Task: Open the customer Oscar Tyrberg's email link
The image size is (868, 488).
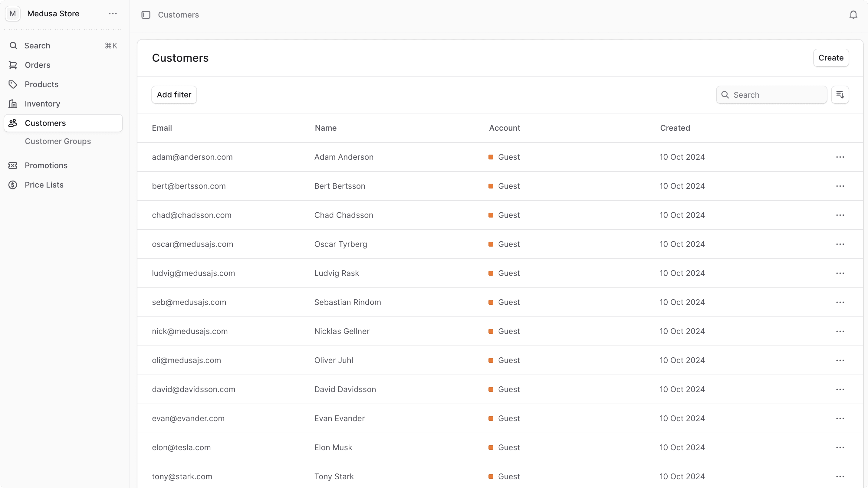Action: coord(193,244)
